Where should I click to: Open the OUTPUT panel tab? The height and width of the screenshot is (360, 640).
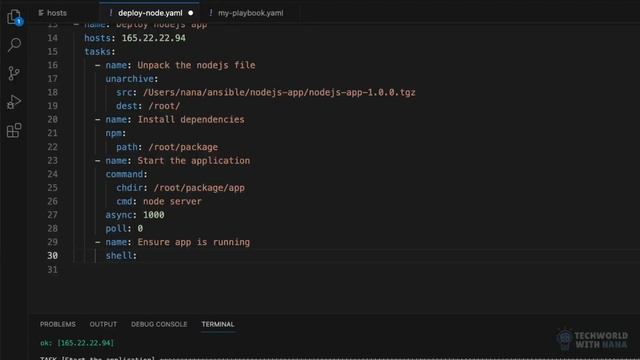[x=103, y=324]
